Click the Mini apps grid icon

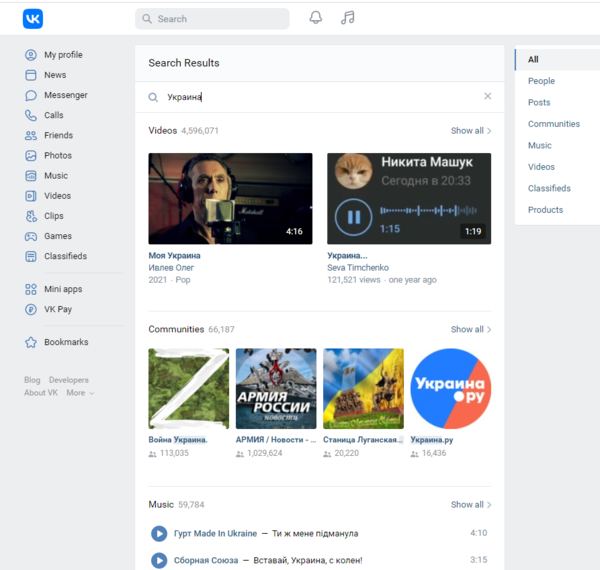[x=31, y=289]
